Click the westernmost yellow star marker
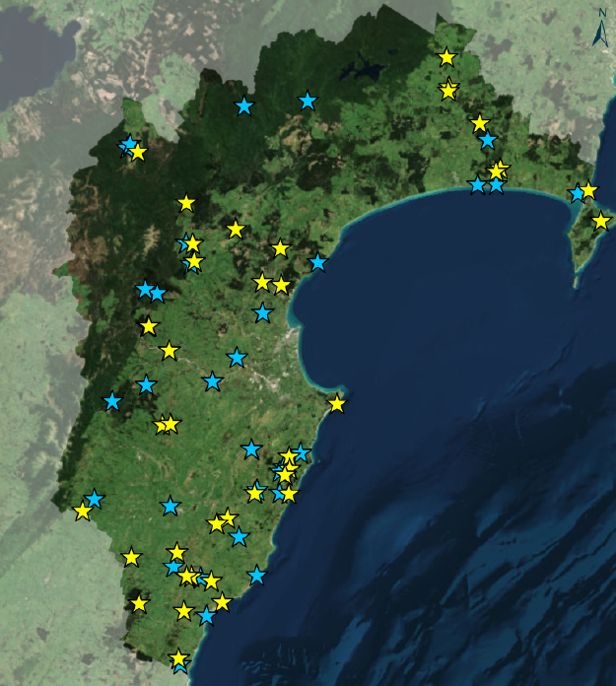Screen dimensions: 616x686 [x=82, y=511]
